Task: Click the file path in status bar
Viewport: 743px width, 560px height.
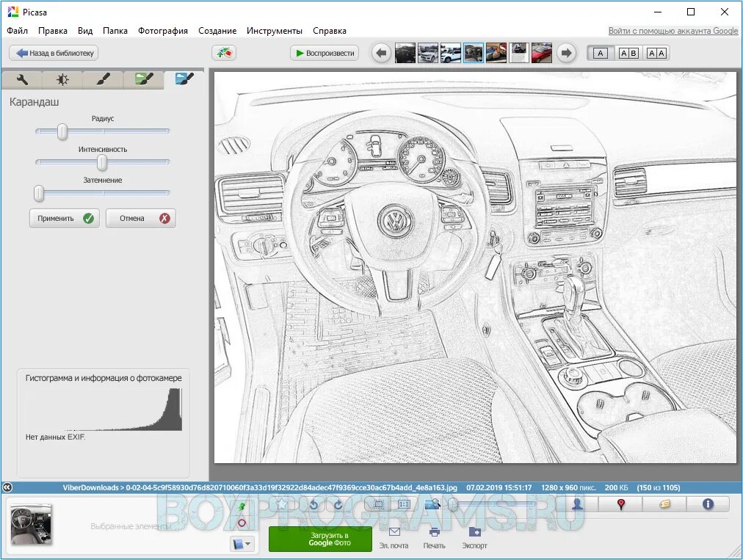Action: pos(260,487)
